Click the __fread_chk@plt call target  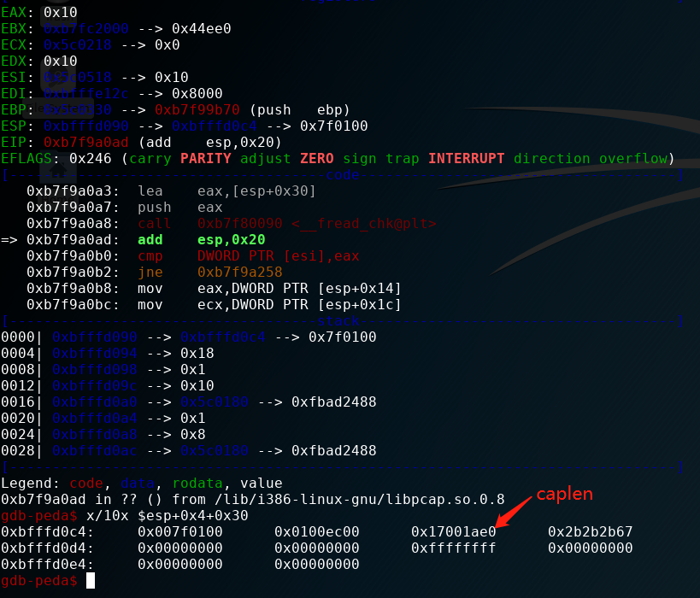click(364, 224)
